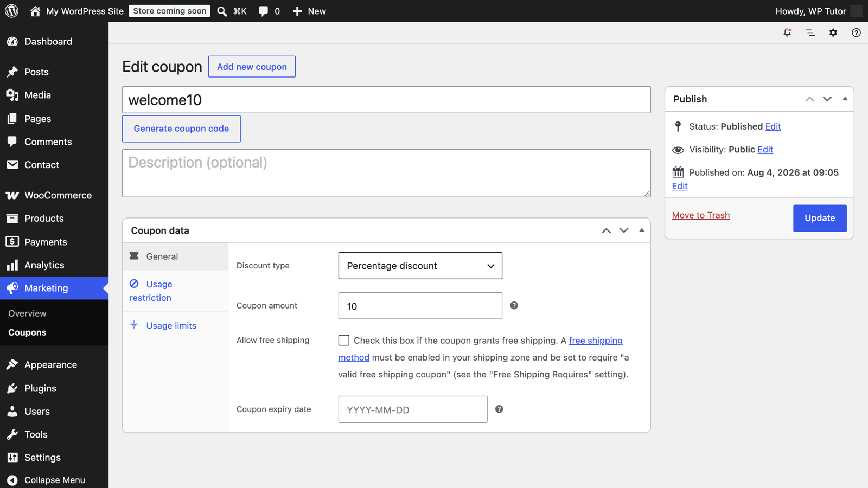Collapse the Coupon data panel
This screenshot has width=868, height=488.
pos(642,230)
